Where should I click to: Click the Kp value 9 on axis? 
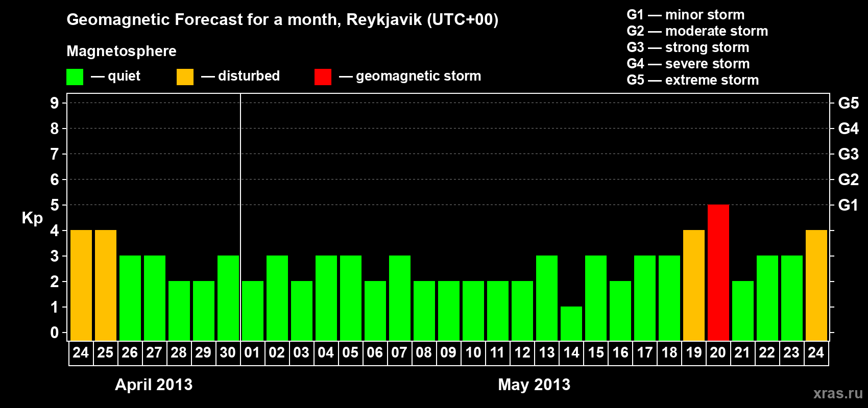[x=55, y=103]
